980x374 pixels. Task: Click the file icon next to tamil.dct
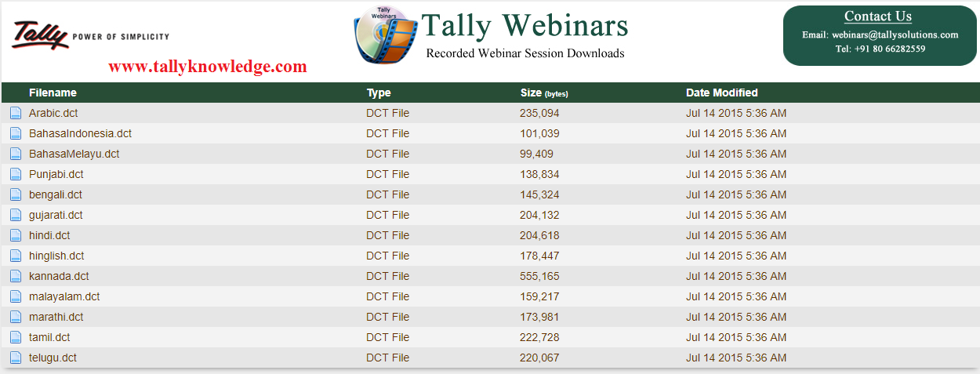click(x=16, y=337)
